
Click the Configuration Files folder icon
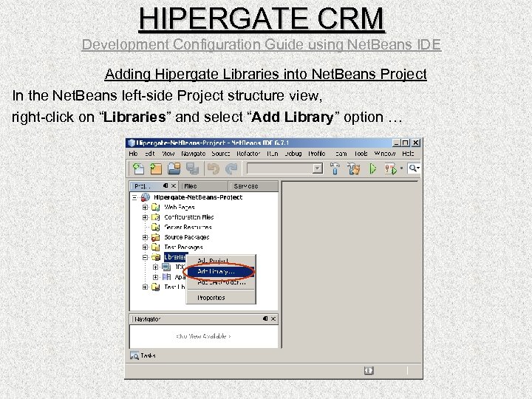coord(155,217)
